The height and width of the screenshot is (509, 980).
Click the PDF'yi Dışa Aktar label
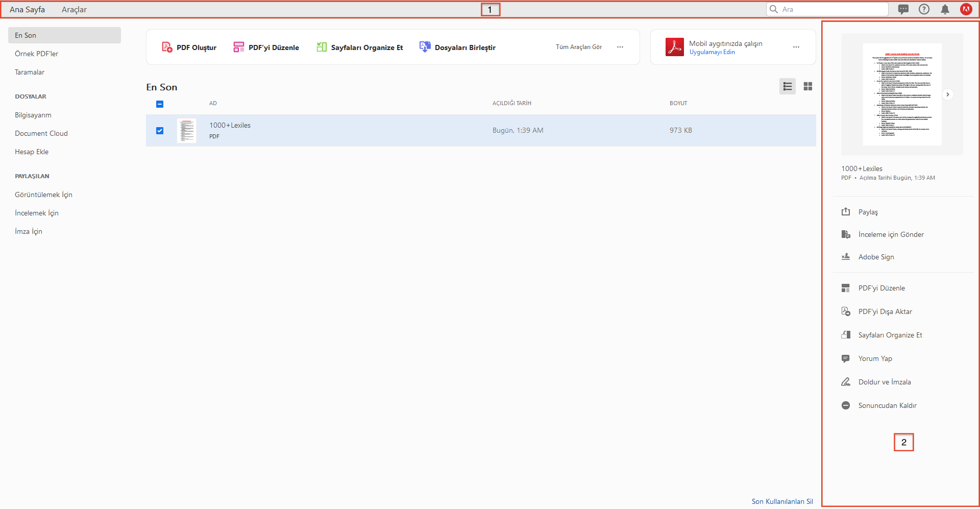pos(885,311)
